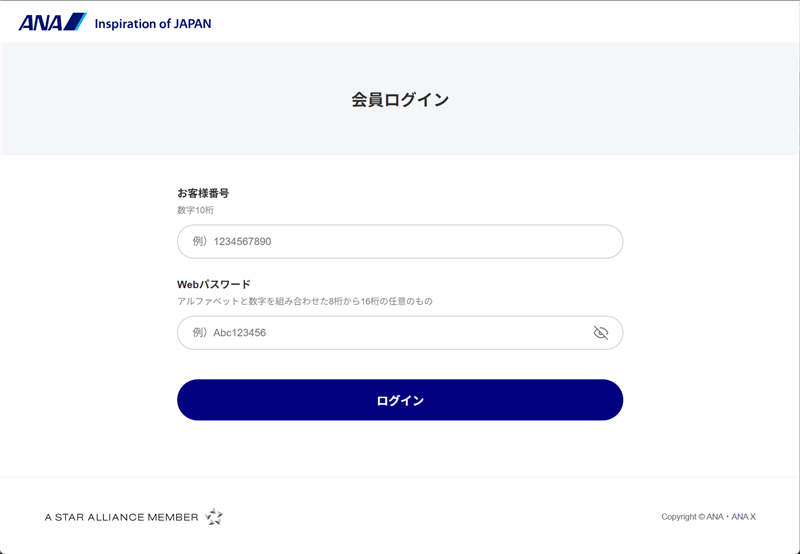The width and height of the screenshot is (800, 554).
Task: Click the ANA X text in the copyright
Action: point(743,517)
